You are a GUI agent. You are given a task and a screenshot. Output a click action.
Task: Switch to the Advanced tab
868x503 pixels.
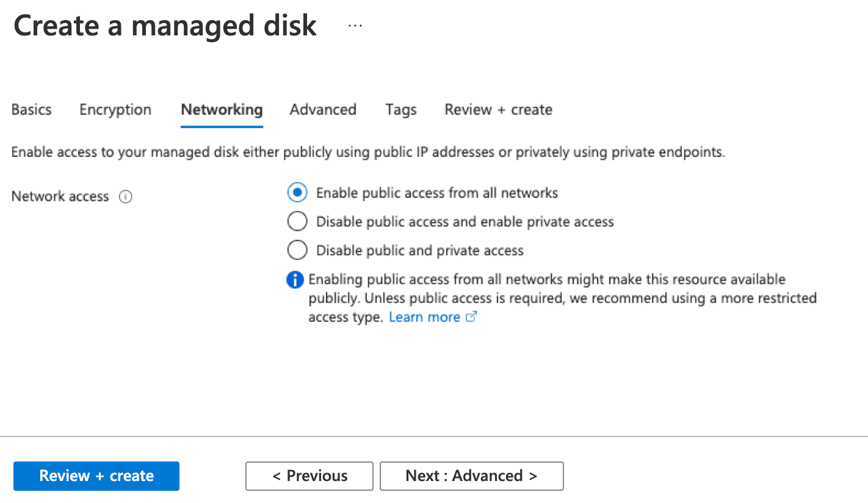click(323, 109)
